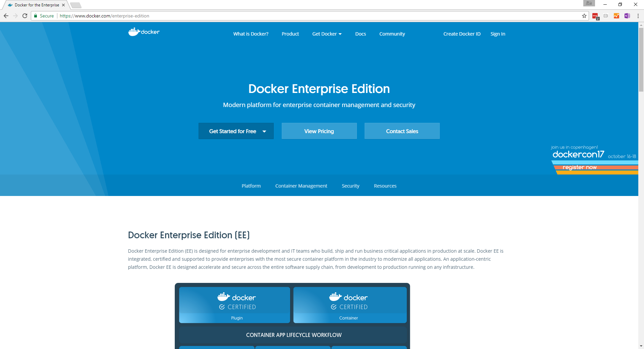Open Chrome's three-dot menu

pos(638,16)
